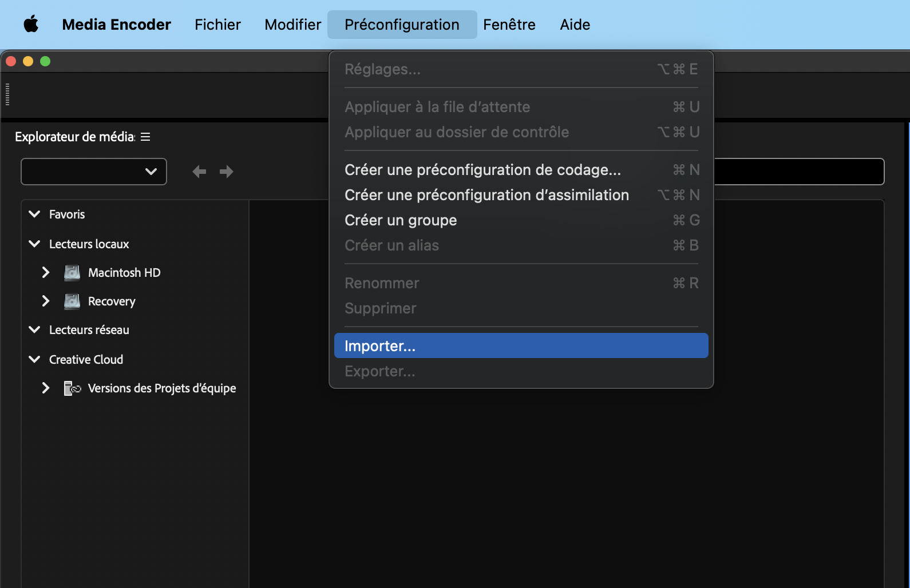
Task: Open the Explorateur de média panel menu
Action: (x=145, y=137)
